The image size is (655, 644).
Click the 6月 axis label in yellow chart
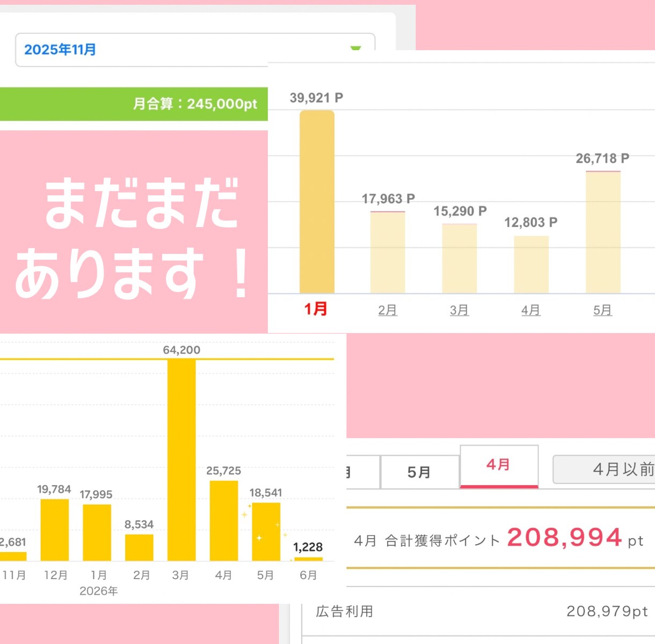click(x=308, y=575)
